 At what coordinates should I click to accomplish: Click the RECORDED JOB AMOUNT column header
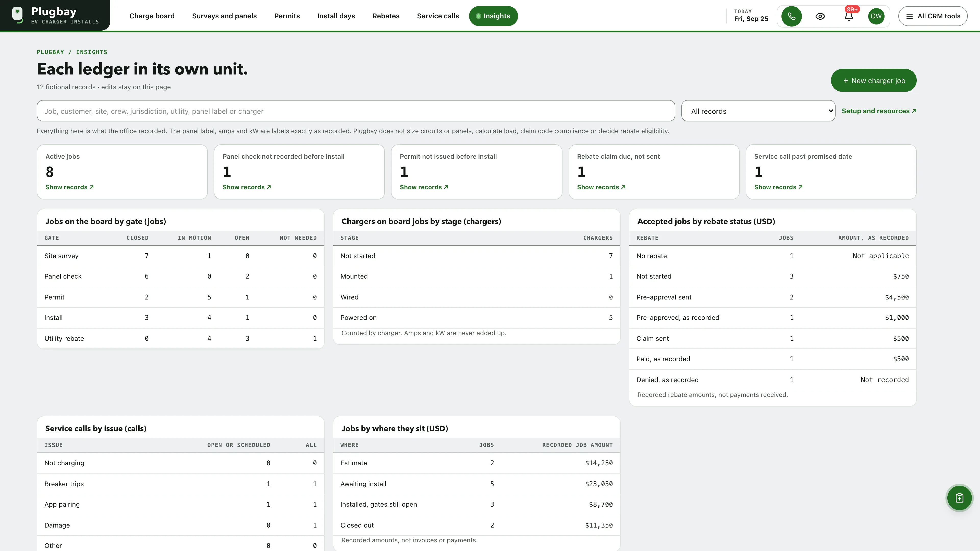(x=577, y=445)
